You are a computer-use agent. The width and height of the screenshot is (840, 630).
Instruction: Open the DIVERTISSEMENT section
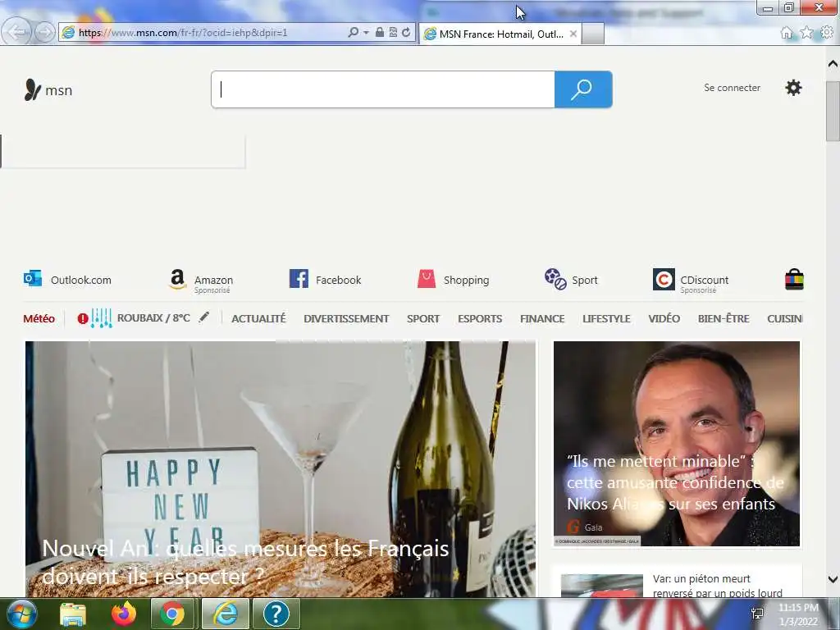(x=346, y=318)
